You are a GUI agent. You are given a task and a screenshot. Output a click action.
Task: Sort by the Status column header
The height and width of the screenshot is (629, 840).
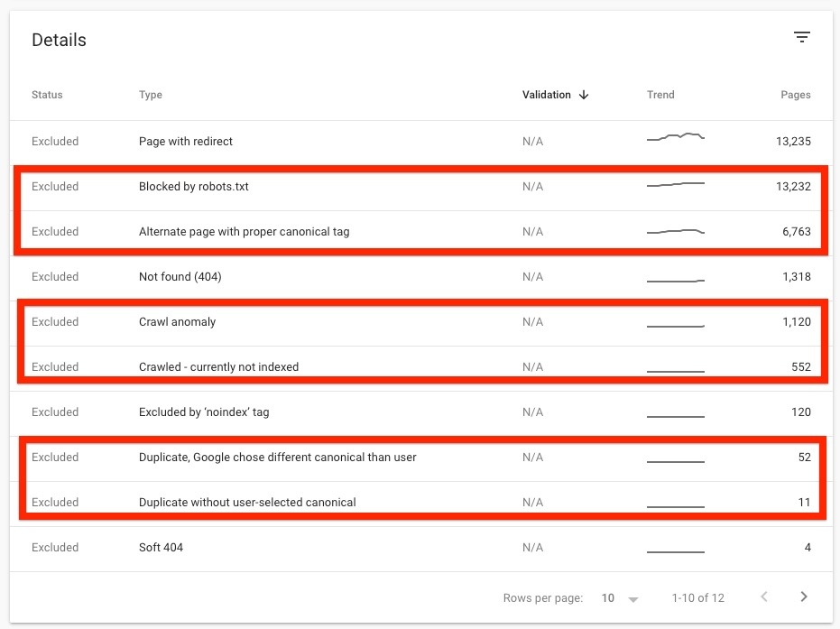pyautogui.click(x=47, y=95)
